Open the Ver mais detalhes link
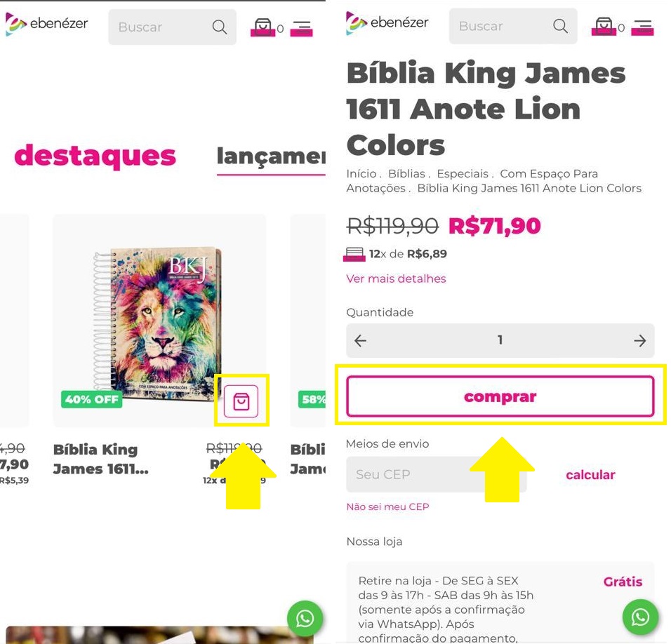 tap(396, 279)
